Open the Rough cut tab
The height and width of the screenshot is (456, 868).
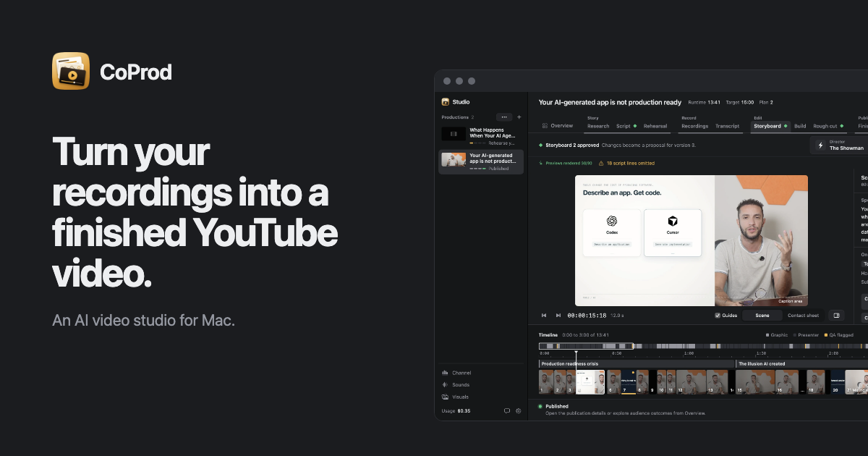tap(828, 126)
